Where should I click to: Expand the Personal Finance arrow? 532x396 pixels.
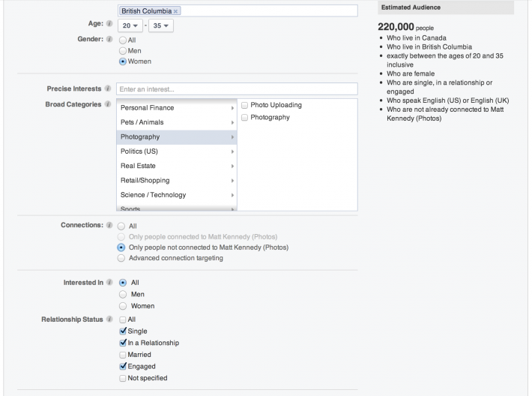(x=232, y=108)
